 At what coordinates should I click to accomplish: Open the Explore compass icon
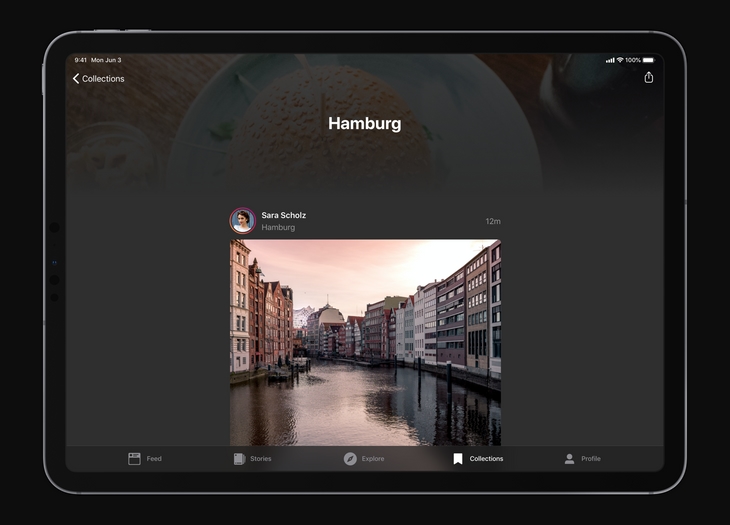(x=350, y=459)
